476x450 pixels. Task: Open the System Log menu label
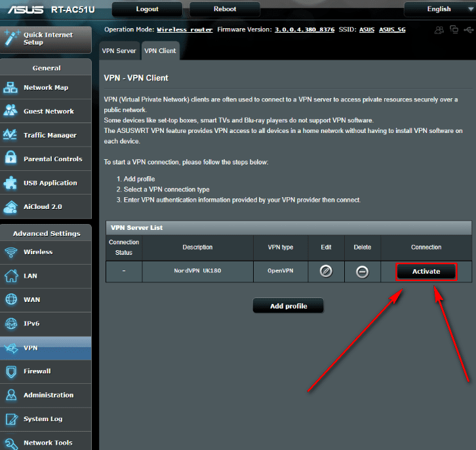(x=43, y=419)
